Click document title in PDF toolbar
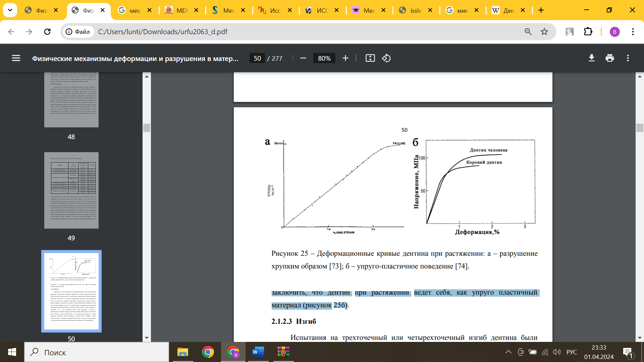644x362 pixels. [x=135, y=58]
